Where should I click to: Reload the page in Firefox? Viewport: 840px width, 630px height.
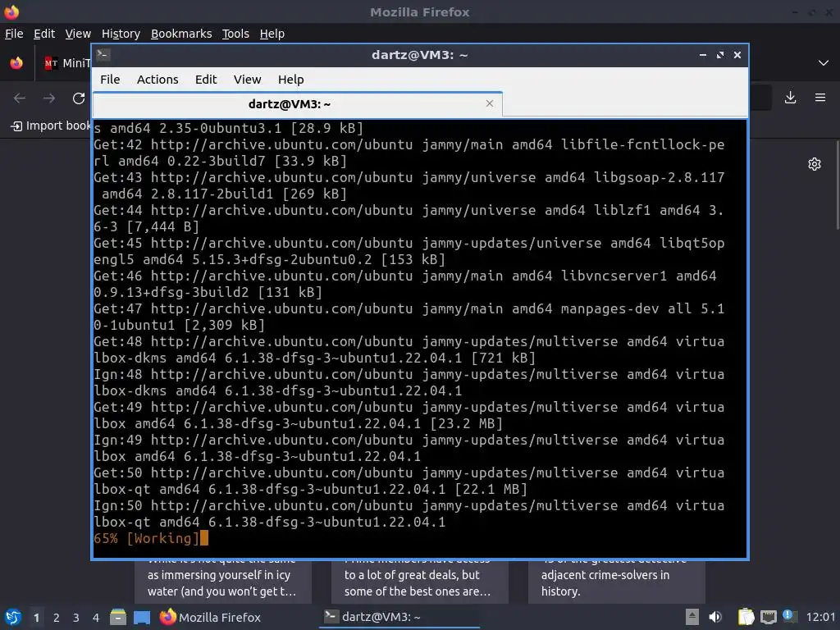pos(79,98)
